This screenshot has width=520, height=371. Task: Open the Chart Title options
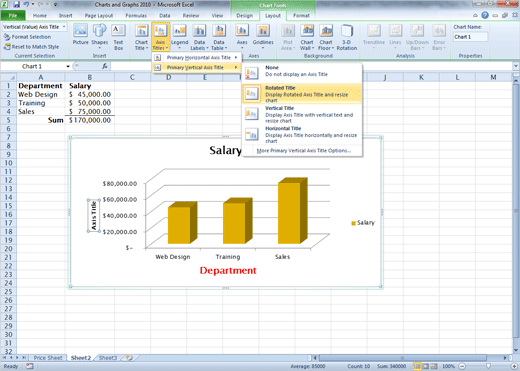[141, 37]
